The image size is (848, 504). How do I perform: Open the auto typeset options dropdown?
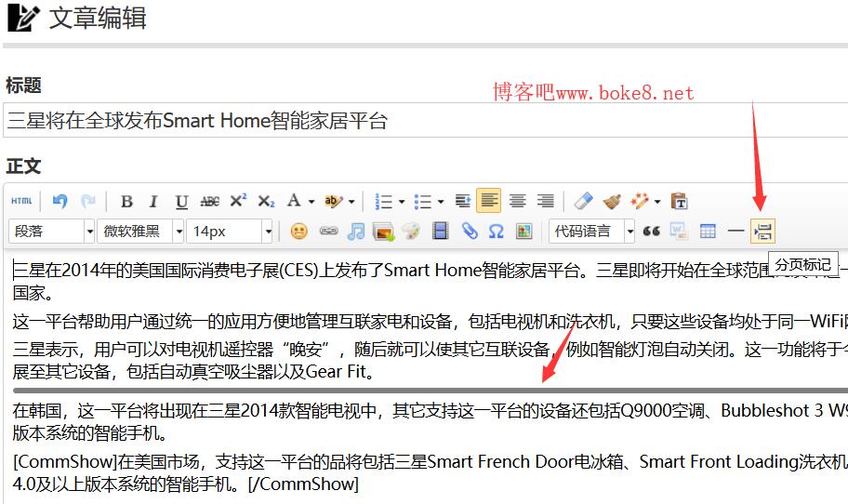point(657,202)
